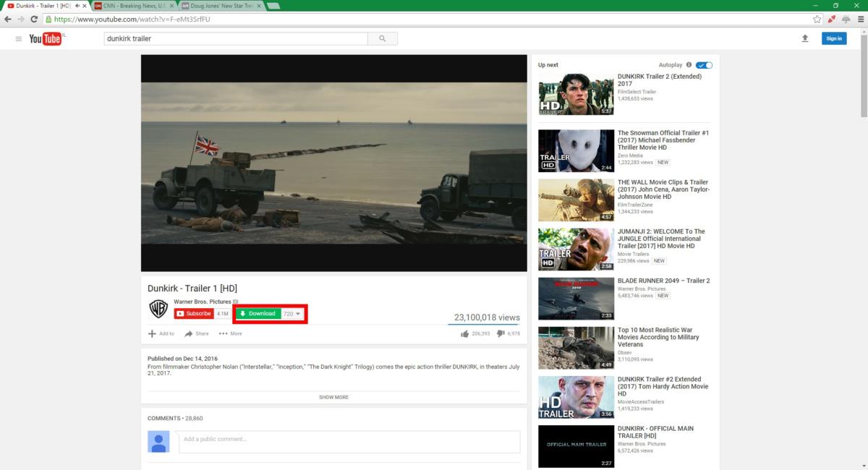Image resolution: width=868 pixels, height=470 pixels.
Task: Open Warner Bros. Pictures channel link
Action: point(203,302)
